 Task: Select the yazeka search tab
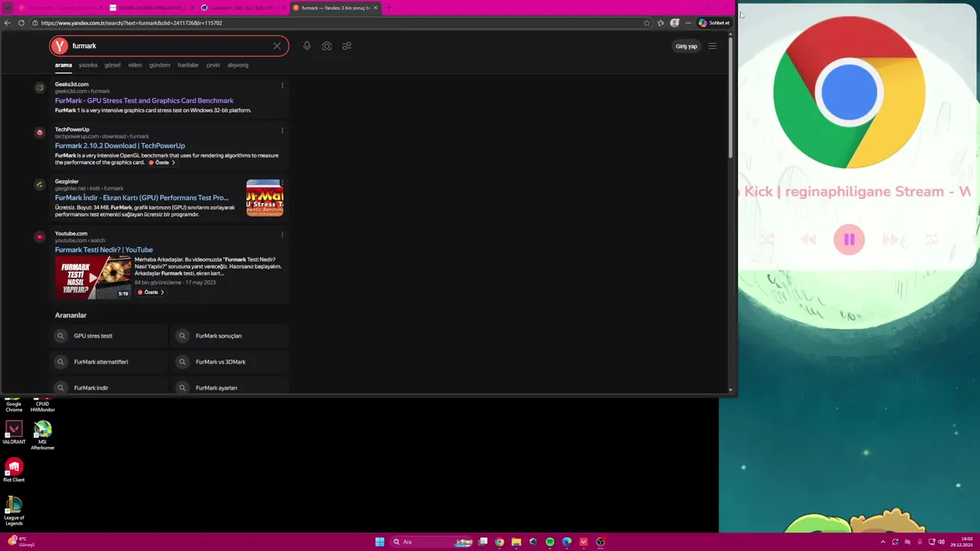coord(88,65)
